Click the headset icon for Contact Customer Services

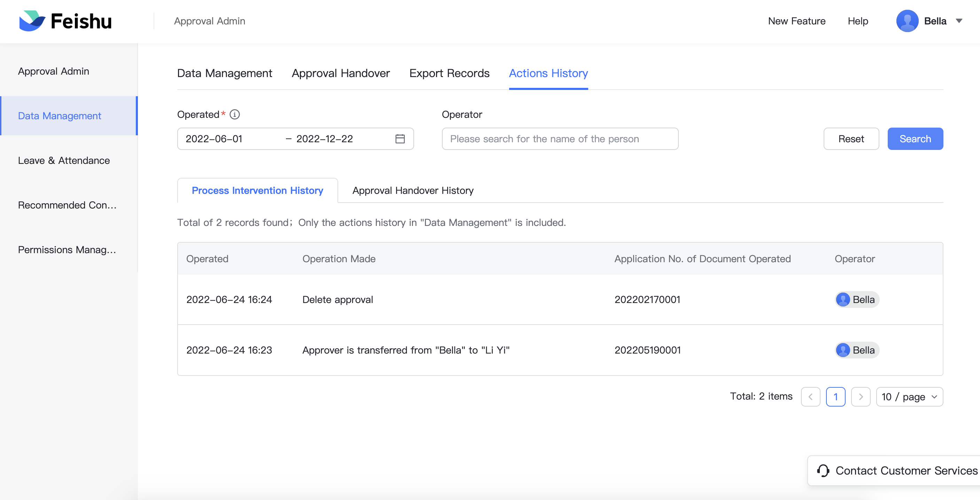pos(823,471)
